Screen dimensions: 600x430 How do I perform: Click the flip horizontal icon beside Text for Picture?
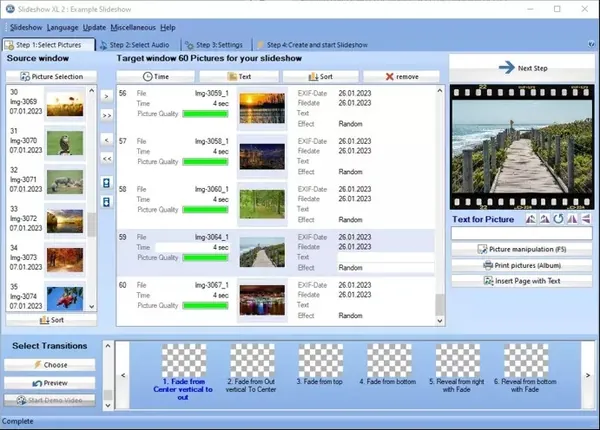572,219
